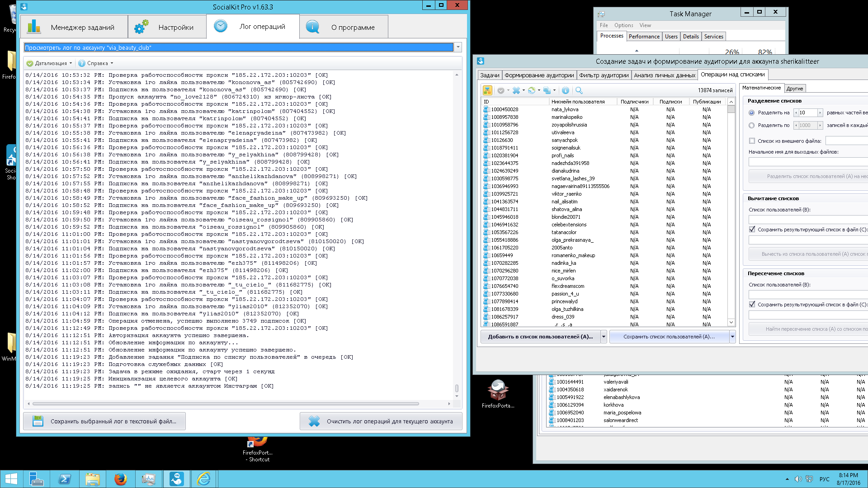Open dropdown arrow next to Добавить в список пользователей
868x488 pixels.
(604, 337)
